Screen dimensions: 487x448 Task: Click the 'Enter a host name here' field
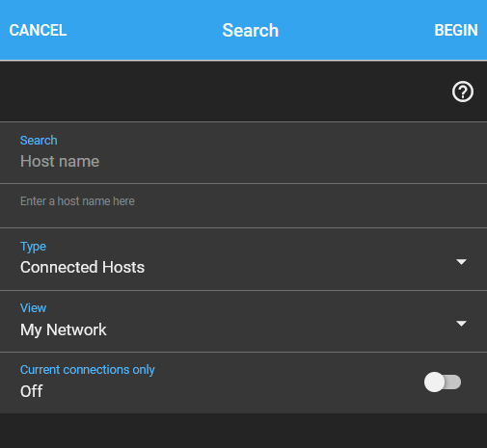pos(243,206)
